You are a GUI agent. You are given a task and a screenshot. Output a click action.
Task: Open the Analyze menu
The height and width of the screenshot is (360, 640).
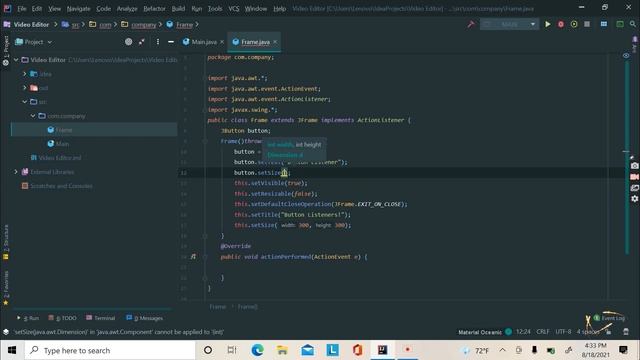point(127,9)
